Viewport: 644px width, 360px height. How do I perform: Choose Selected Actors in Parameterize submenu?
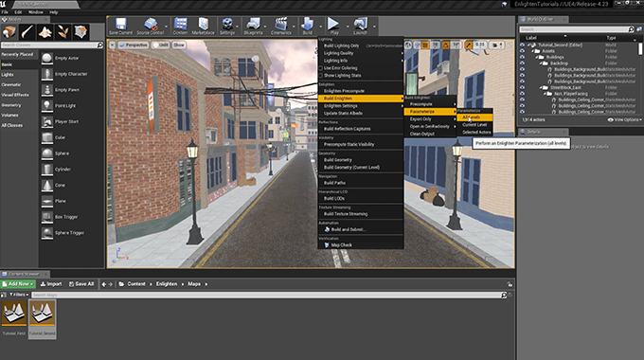pos(474,132)
